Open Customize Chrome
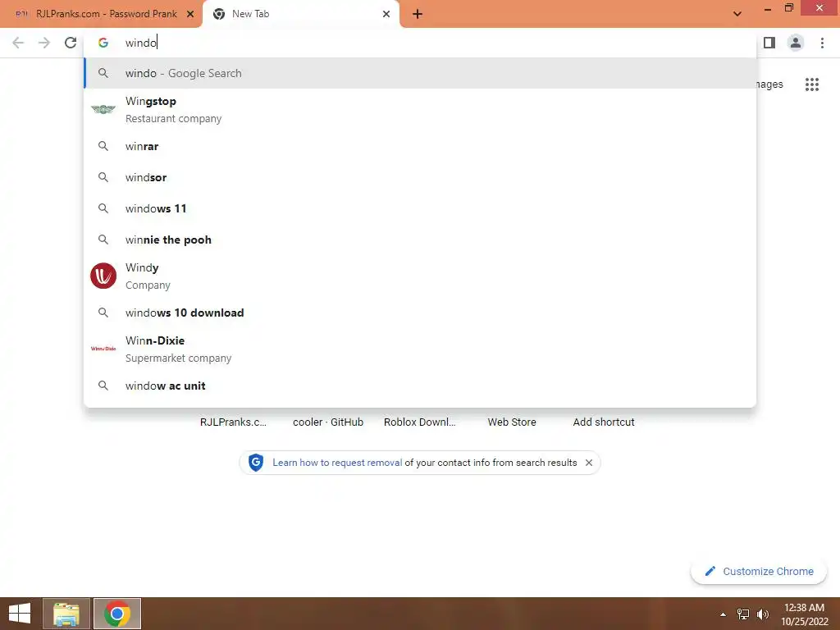The width and height of the screenshot is (840, 630). pyautogui.click(x=759, y=572)
